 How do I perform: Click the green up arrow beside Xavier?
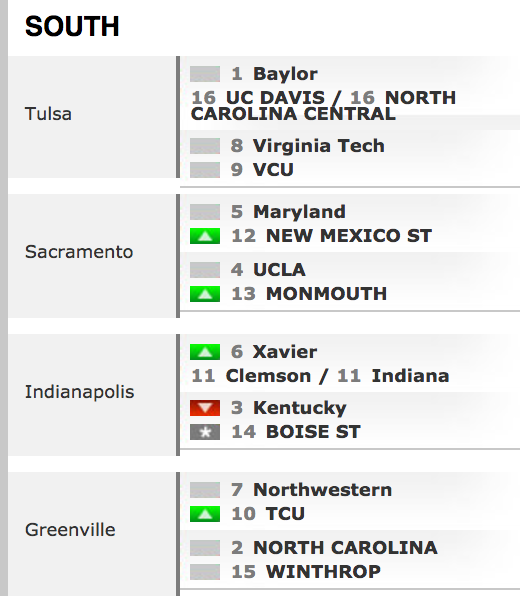click(x=205, y=352)
